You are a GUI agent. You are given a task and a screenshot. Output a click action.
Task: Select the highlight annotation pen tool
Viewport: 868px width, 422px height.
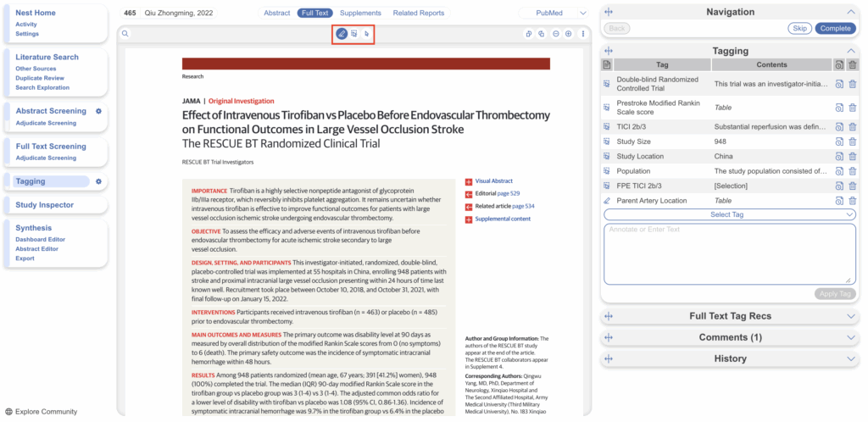342,34
